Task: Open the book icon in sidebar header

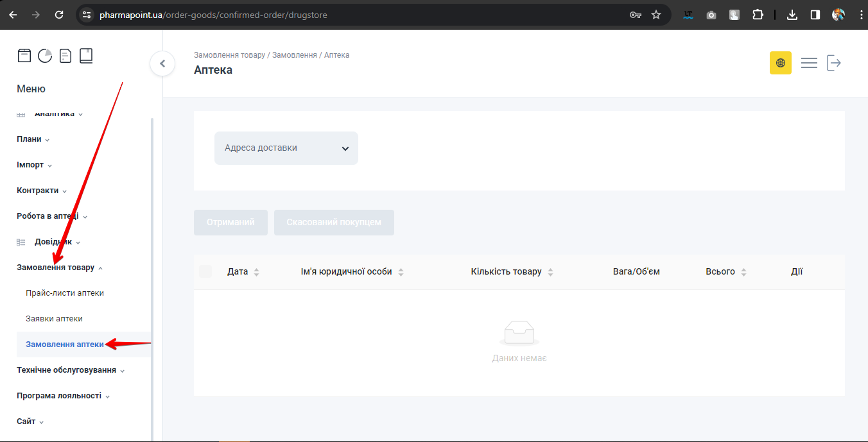Action: coord(86,56)
